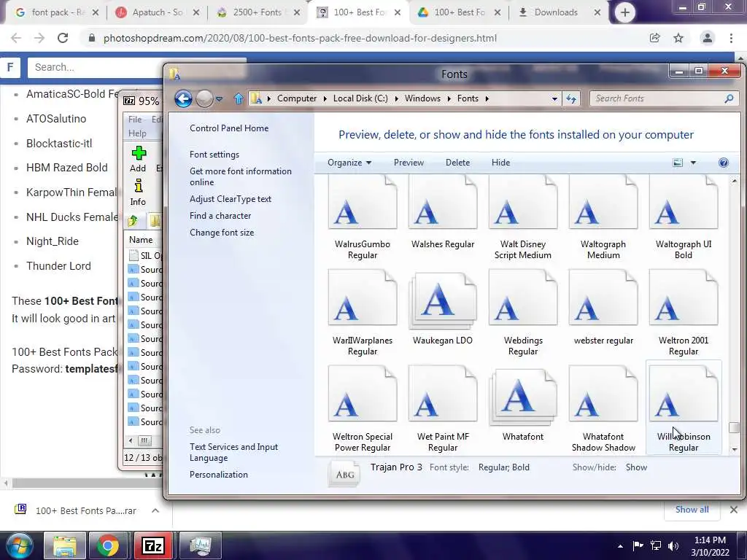Select the Walt Disney Script Medium font
Image resolution: width=747 pixels, height=560 pixels.
pyautogui.click(x=522, y=218)
